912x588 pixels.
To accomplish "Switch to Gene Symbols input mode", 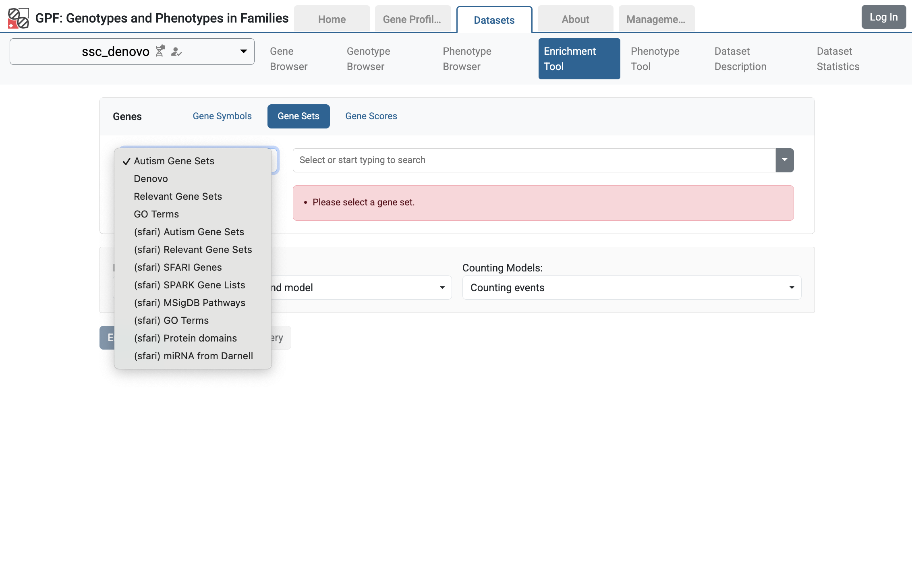I will pyautogui.click(x=222, y=116).
